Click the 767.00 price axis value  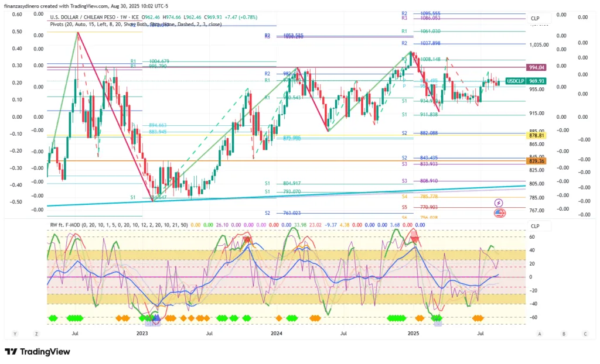(537, 210)
